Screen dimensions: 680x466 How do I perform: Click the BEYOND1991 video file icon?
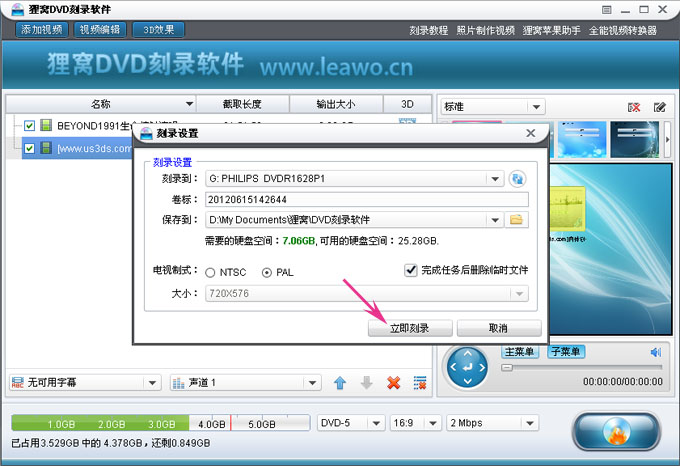point(46,125)
